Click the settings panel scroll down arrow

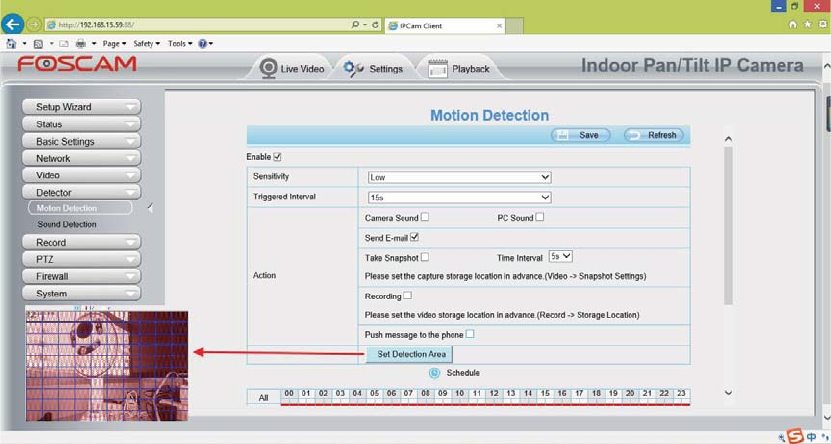(728, 393)
